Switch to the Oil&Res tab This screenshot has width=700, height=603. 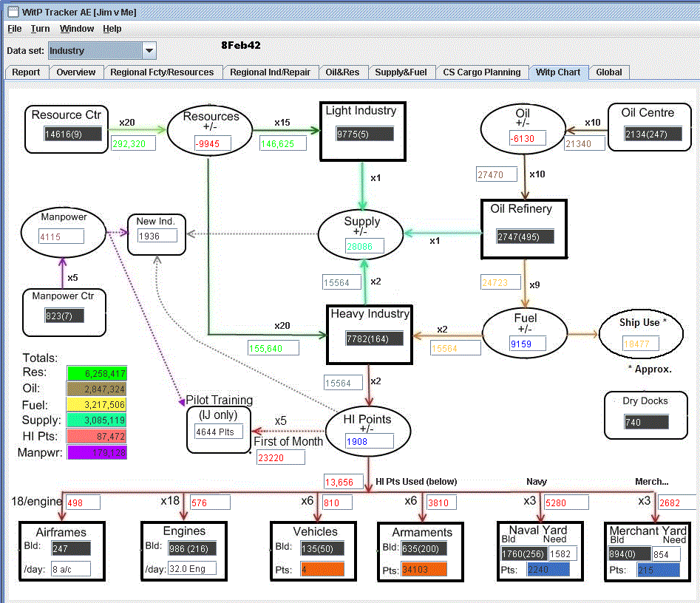pos(342,72)
